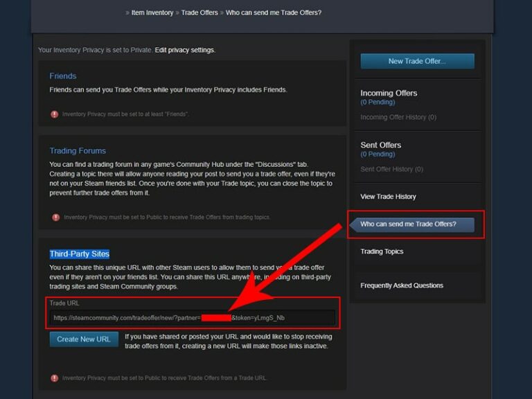Click 'Who can send me Trade Offers?' breadcrumb
Screen dimensions: 532x399
(274, 12)
